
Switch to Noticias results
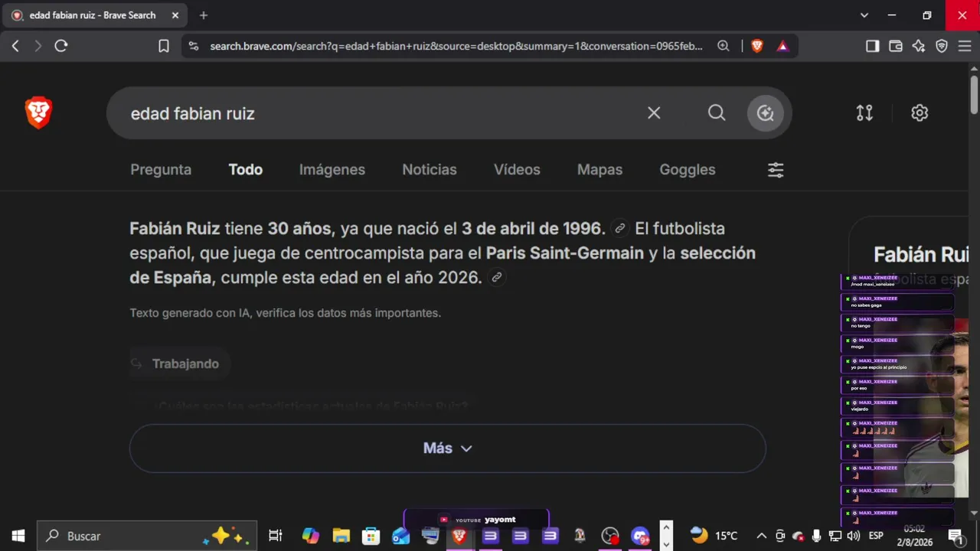pos(430,170)
